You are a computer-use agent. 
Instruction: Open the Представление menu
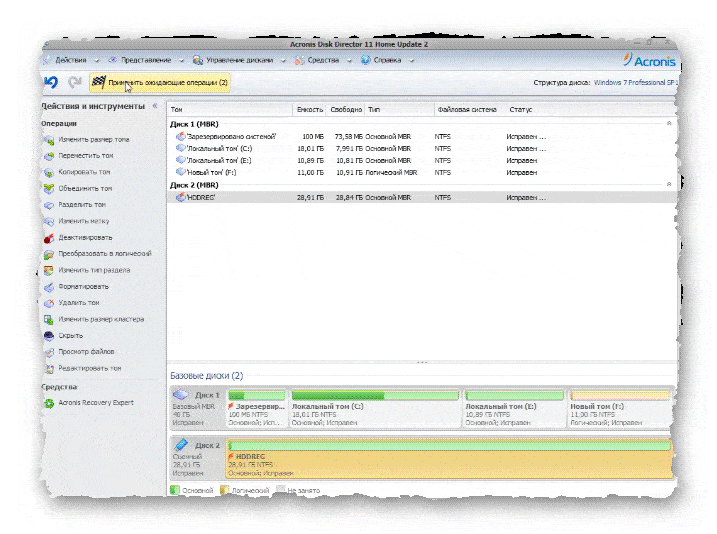(x=146, y=60)
